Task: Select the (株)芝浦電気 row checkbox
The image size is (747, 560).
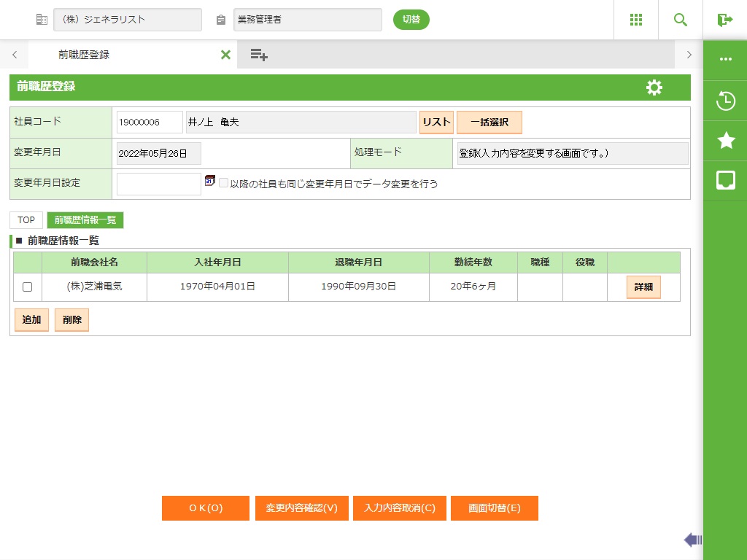Action: click(x=28, y=287)
